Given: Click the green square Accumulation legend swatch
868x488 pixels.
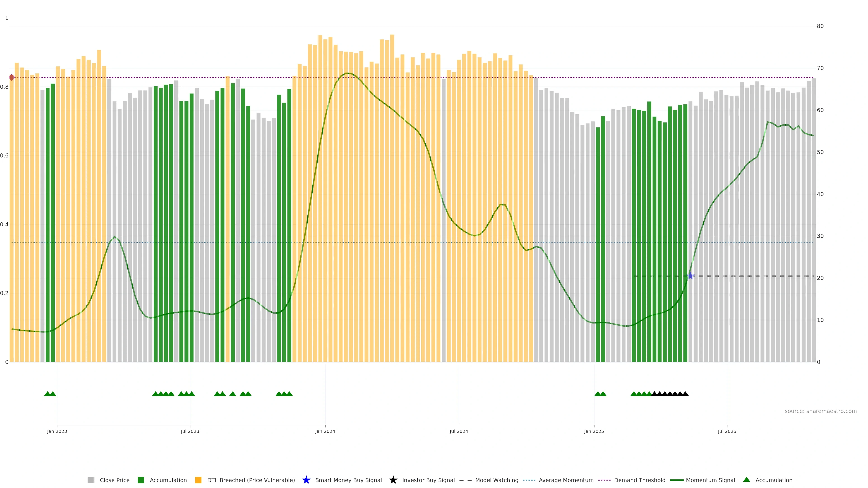Looking at the screenshot, I should [x=141, y=480].
